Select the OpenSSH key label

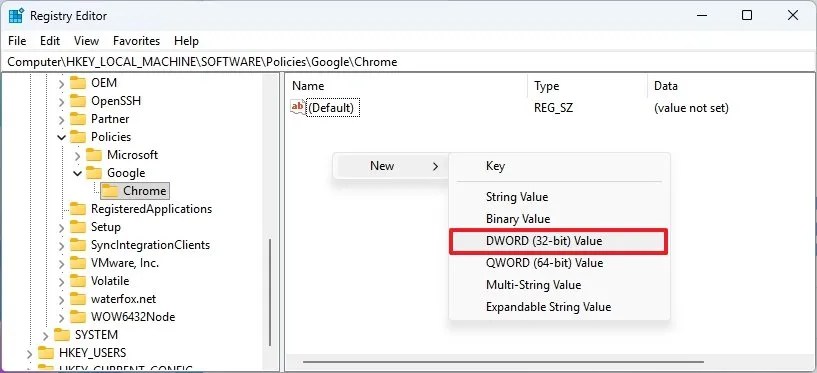[116, 101]
